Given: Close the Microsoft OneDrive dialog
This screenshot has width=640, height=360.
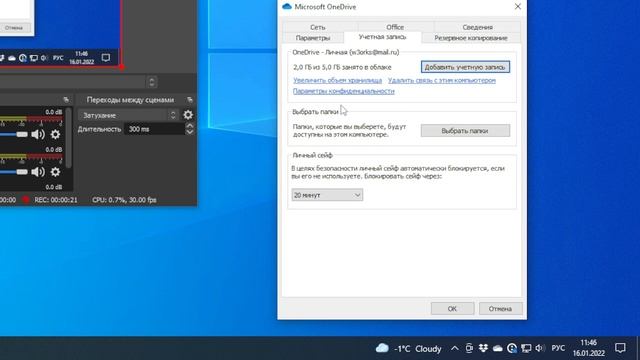Looking at the screenshot, I should (518, 7).
